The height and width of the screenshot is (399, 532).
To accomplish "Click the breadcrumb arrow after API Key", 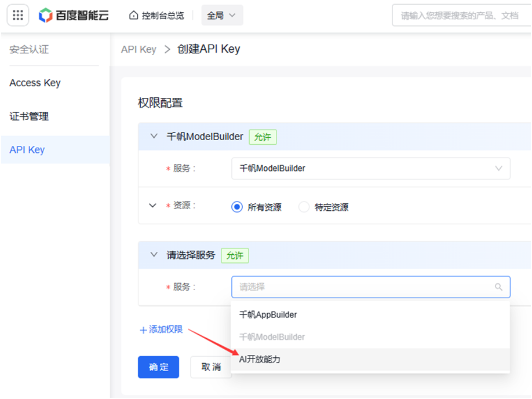I will [167, 49].
